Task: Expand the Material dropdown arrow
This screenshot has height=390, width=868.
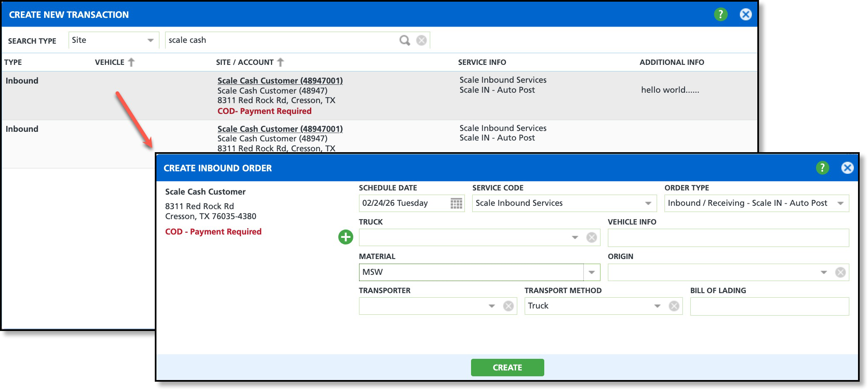Action: coord(592,272)
